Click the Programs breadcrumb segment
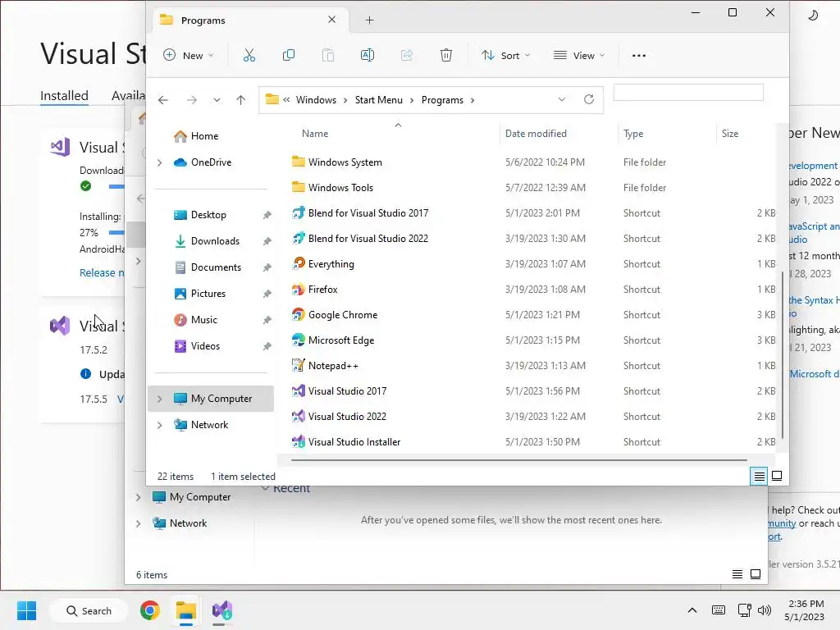The width and height of the screenshot is (840, 630). [442, 100]
